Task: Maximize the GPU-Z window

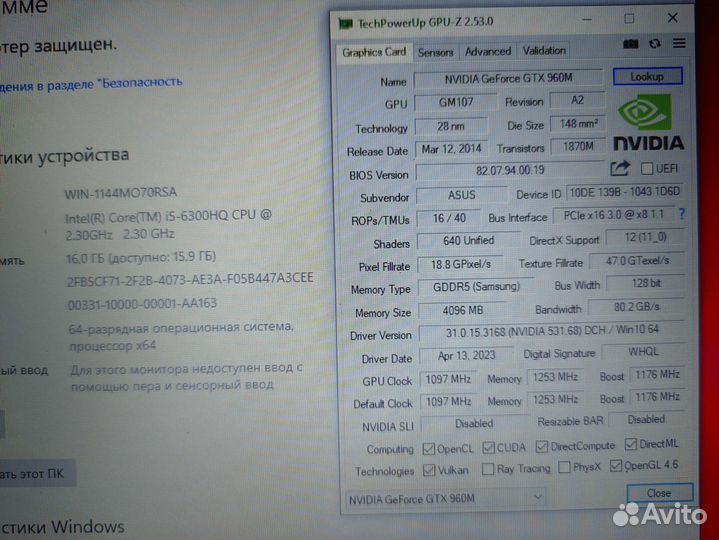Action: (x=629, y=19)
